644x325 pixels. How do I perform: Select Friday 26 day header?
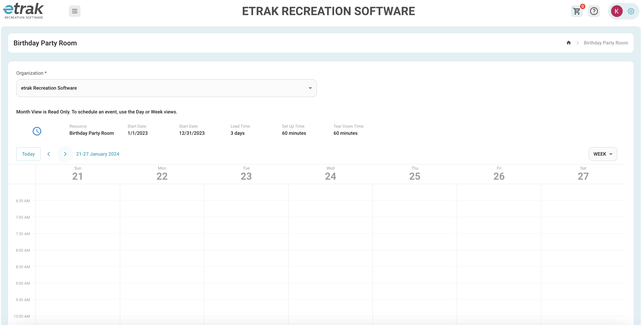click(499, 174)
